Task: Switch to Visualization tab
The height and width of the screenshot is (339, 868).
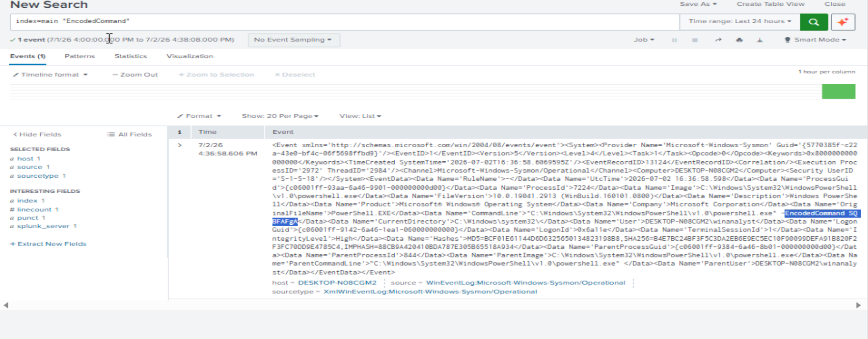Action: (190, 56)
